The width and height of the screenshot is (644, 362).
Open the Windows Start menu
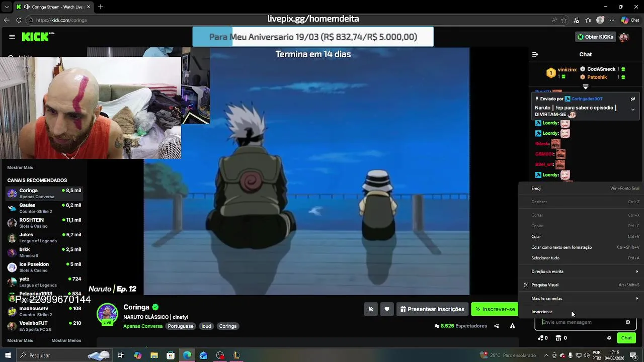[8, 355]
